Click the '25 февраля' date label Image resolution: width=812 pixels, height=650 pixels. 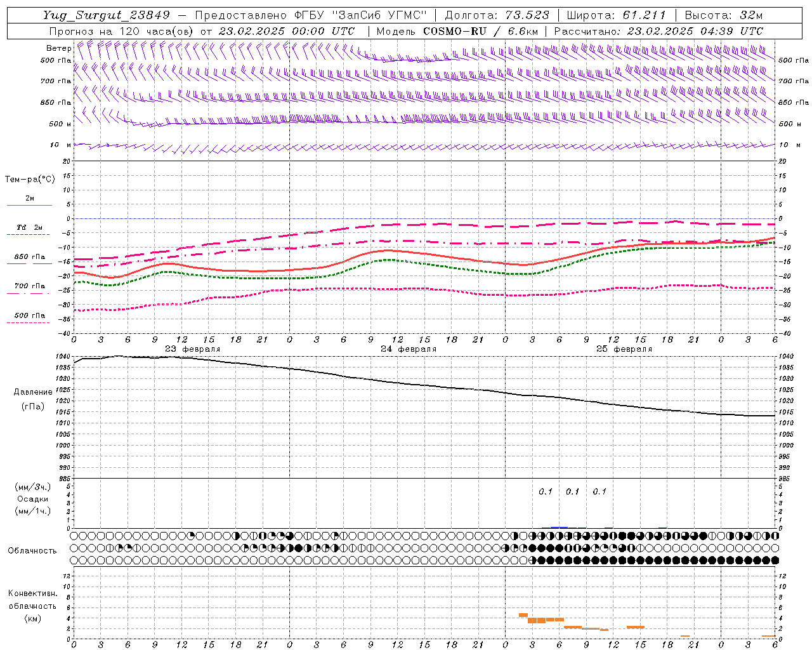(x=624, y=349)
